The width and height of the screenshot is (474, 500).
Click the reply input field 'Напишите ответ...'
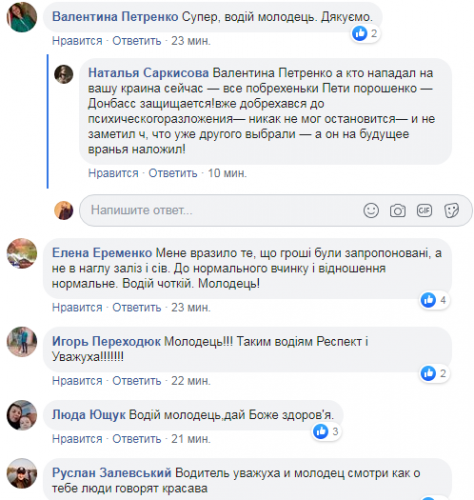[x=276, y=210]
